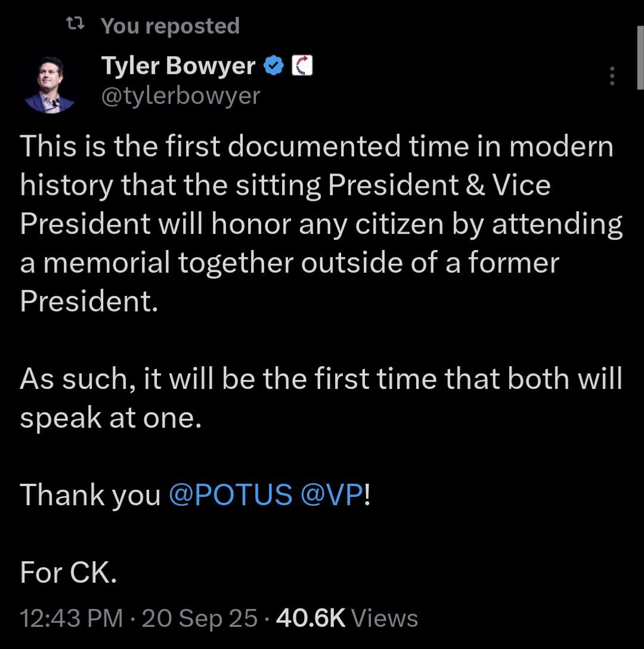Click the display name Tyler Bowyer

point(178,66)
